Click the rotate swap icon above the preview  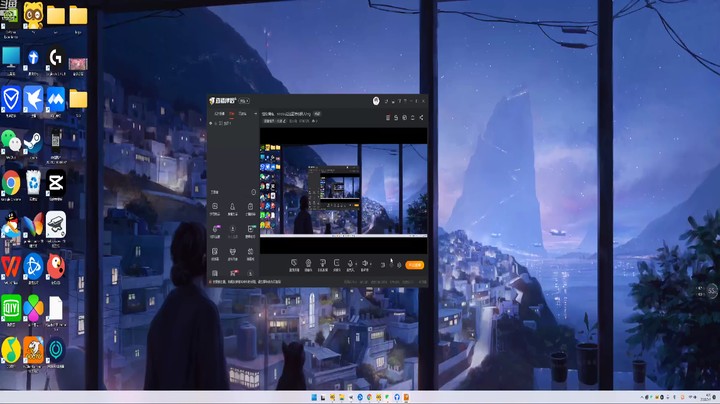396,118
